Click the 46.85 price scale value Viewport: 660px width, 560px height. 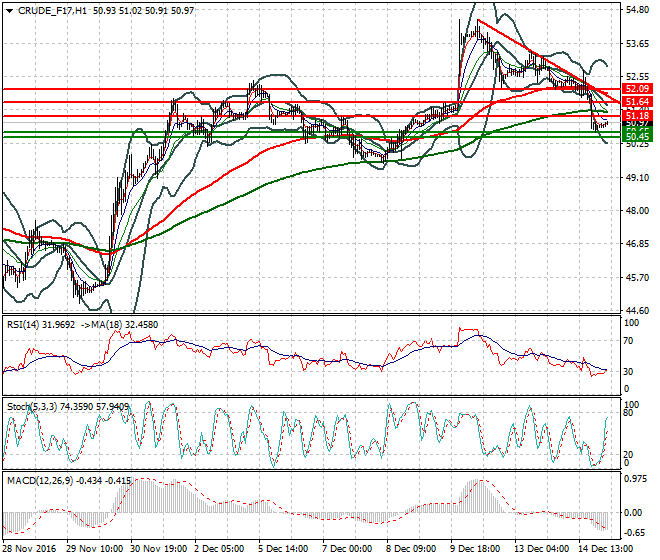(x=638, y=244)
